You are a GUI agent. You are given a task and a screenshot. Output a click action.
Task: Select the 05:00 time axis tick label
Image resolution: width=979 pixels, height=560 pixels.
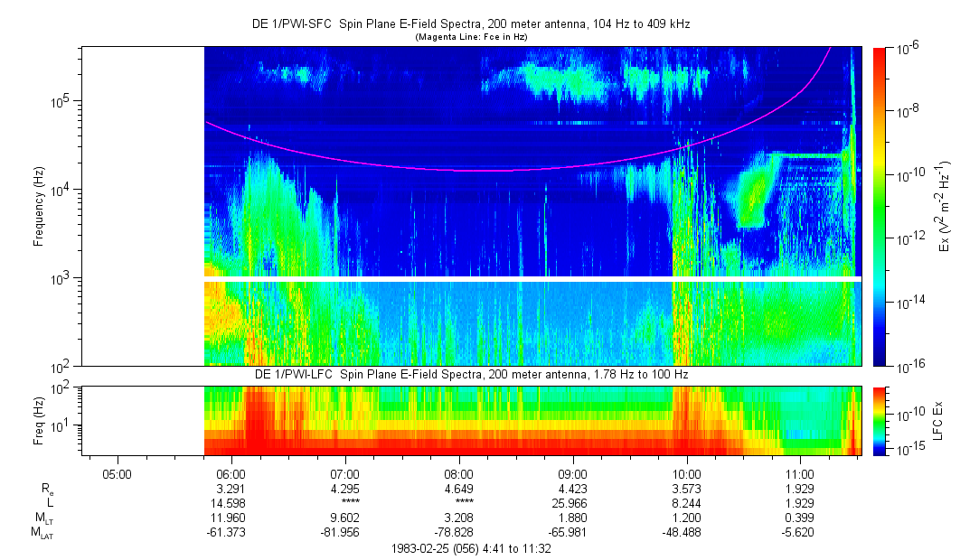coord(118,473)
